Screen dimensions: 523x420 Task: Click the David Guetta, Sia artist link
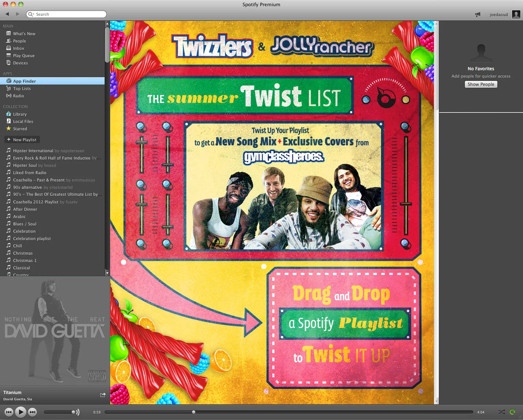pos(18,399)
